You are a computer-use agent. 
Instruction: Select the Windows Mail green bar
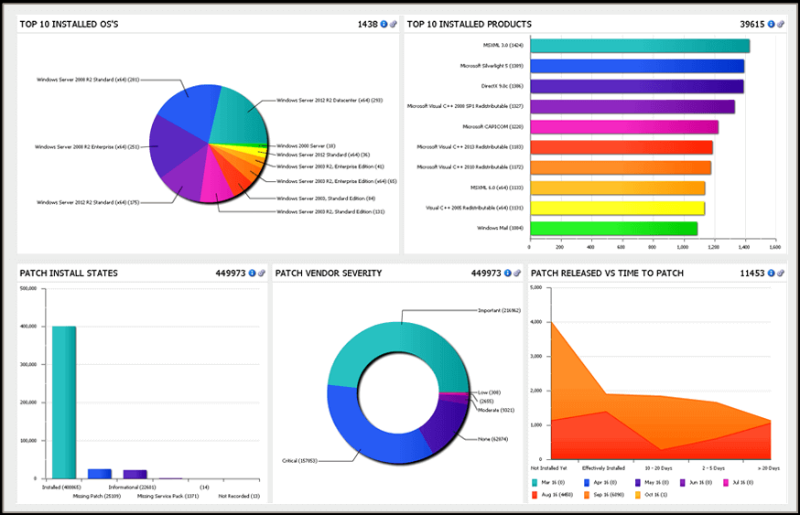614,228
